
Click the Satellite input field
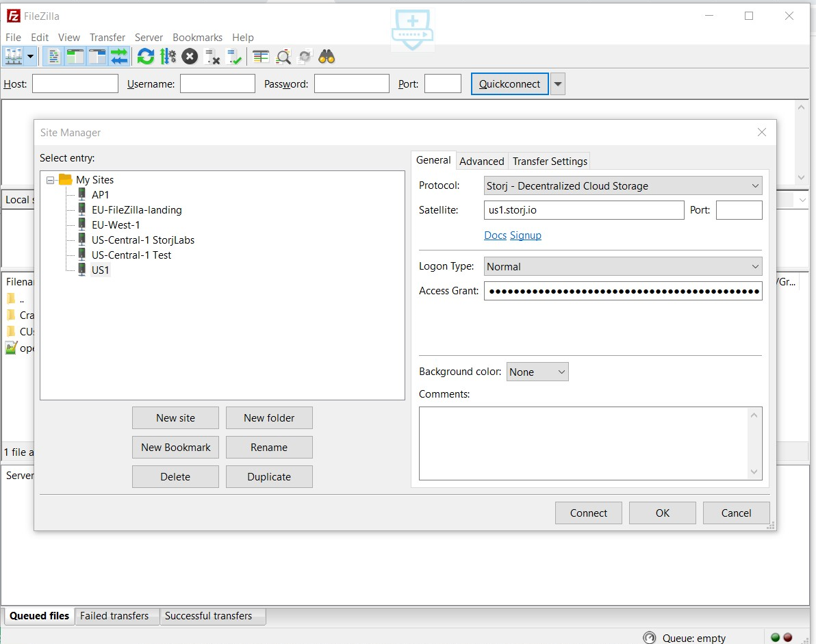point(584,210)
